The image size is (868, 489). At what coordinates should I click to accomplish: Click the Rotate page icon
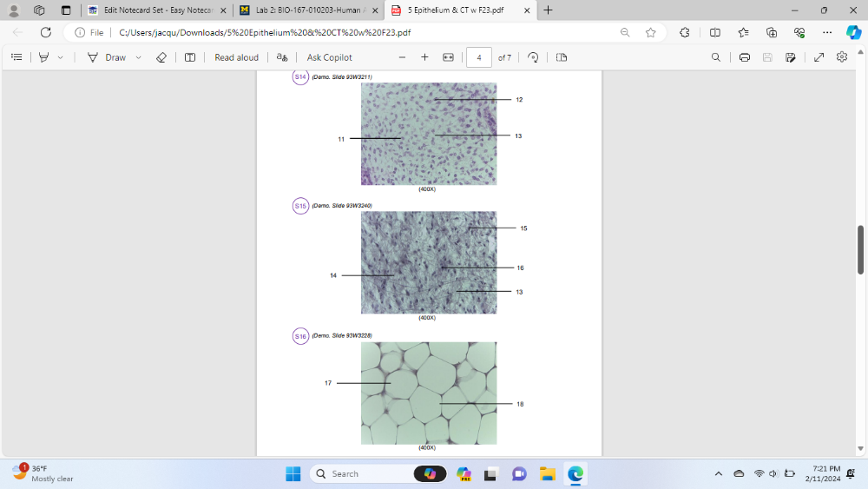pyautogui.click(x=533, y=57)
